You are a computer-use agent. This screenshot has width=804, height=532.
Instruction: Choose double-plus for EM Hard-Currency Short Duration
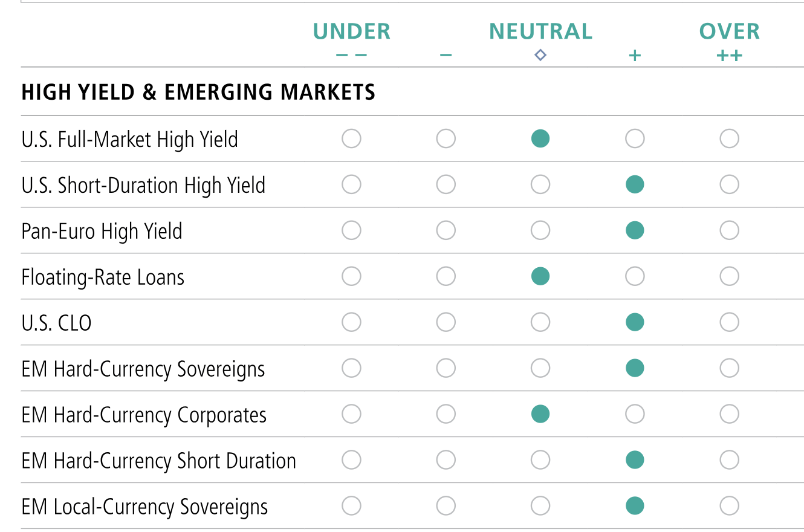click(729, 460)
